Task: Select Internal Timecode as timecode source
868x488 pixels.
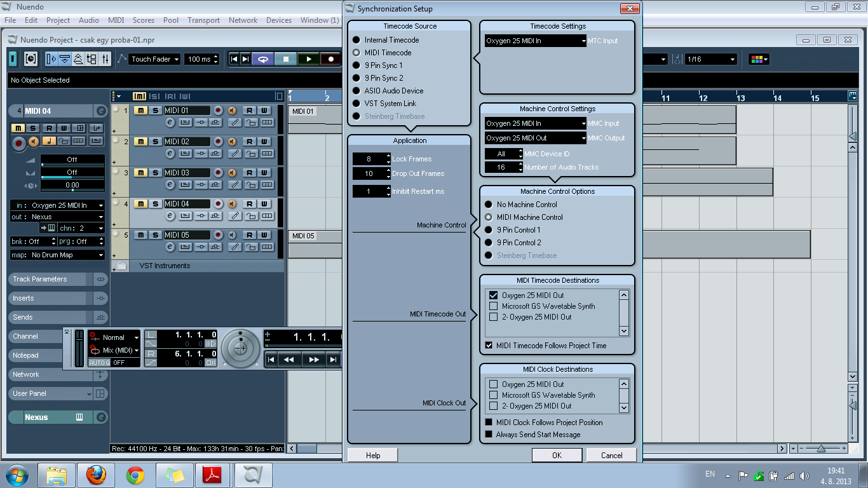Action: coord(356,40)
